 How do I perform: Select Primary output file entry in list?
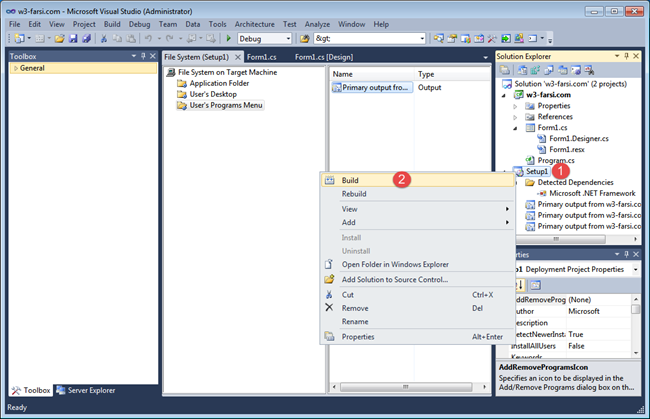click(x=372, y=87)
